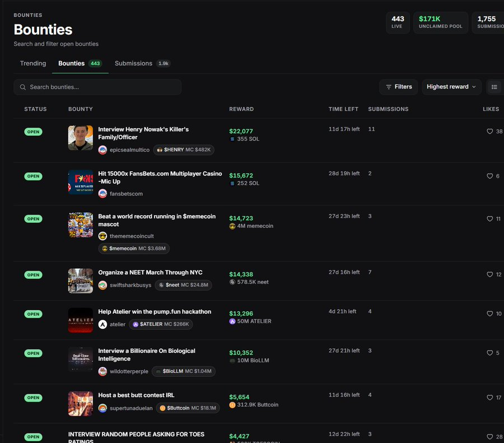Viewport: 504px width, 443px height.
Task: Open NEET March bounty thumbnail
Action: [x=80, y=281]
